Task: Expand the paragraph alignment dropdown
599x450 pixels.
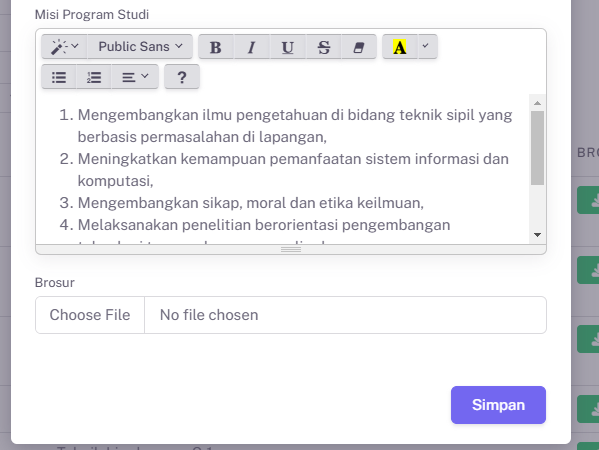Action: tap(135, 77)
